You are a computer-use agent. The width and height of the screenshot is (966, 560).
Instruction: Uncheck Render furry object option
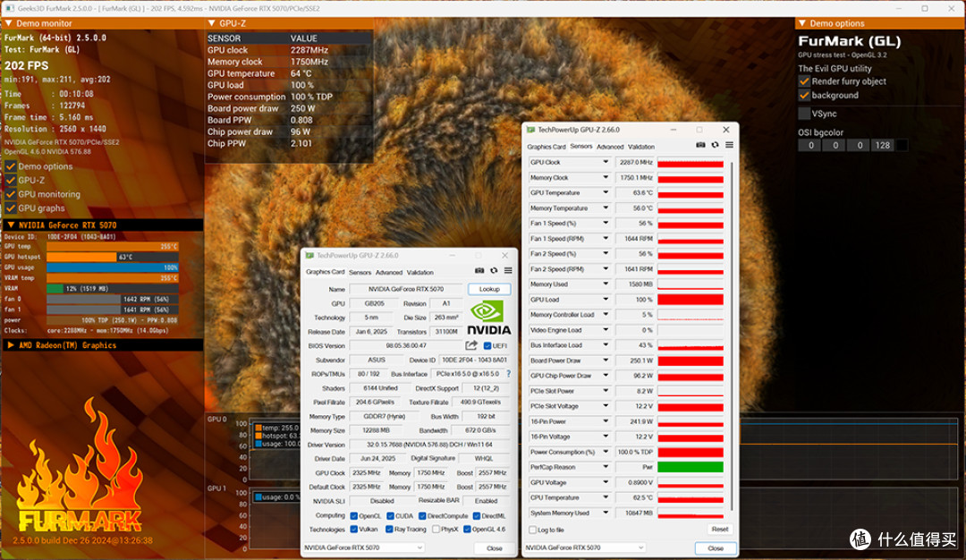coord(804,81)
